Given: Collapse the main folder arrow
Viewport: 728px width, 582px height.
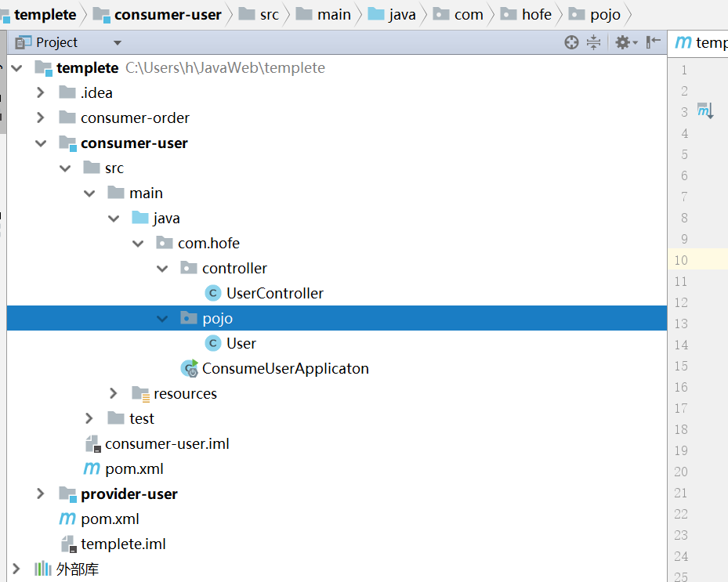Looking at the screenshot, I should (x=89, y=193).
